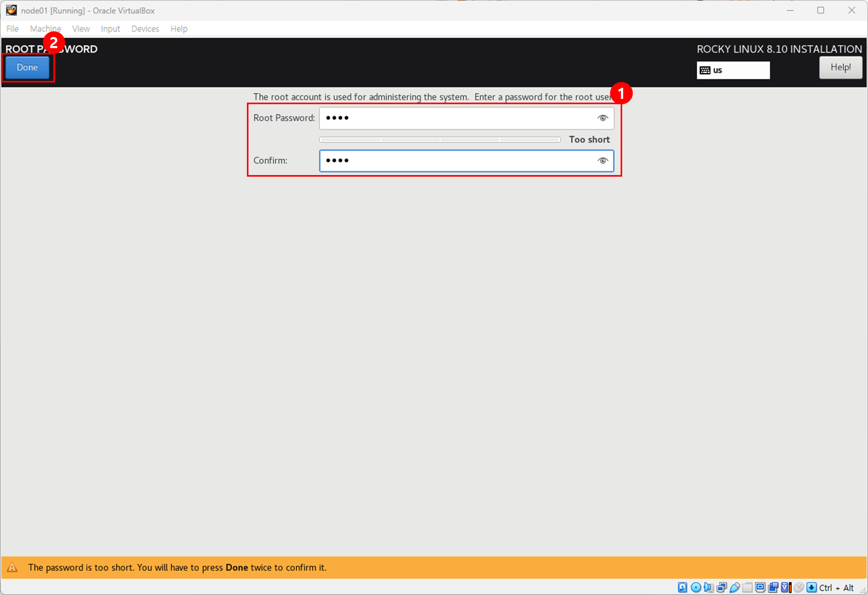This screenshot has height=595, width=868.
Task: Click the 'Confirm:' label
Action: point(270,161)
